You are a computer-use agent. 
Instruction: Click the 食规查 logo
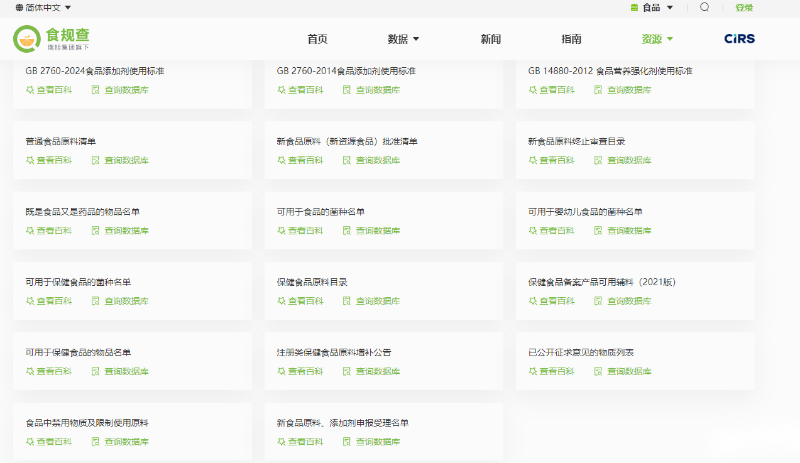tap(52, 39)
